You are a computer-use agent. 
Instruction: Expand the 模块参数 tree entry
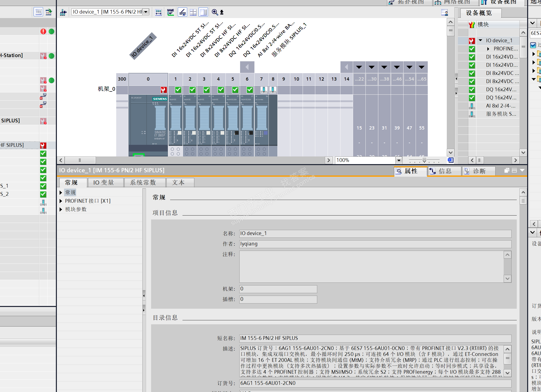[61, 209]
